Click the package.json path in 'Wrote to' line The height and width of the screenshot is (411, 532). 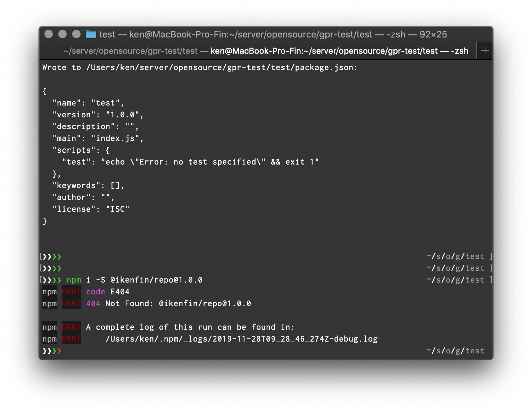(222, 68)
